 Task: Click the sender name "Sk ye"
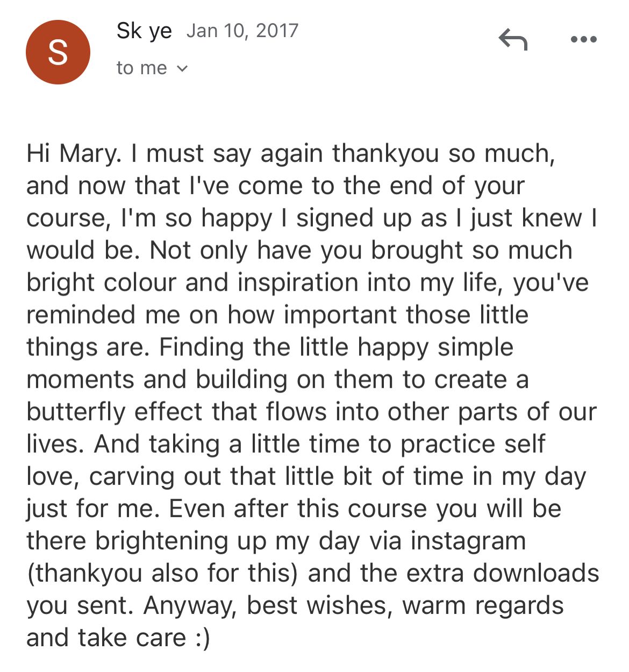point(144,31)
